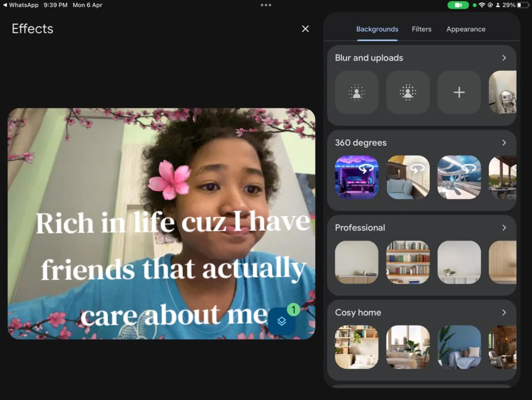Select the full background blur icon
532x400 pixels.
pos(408,92)
